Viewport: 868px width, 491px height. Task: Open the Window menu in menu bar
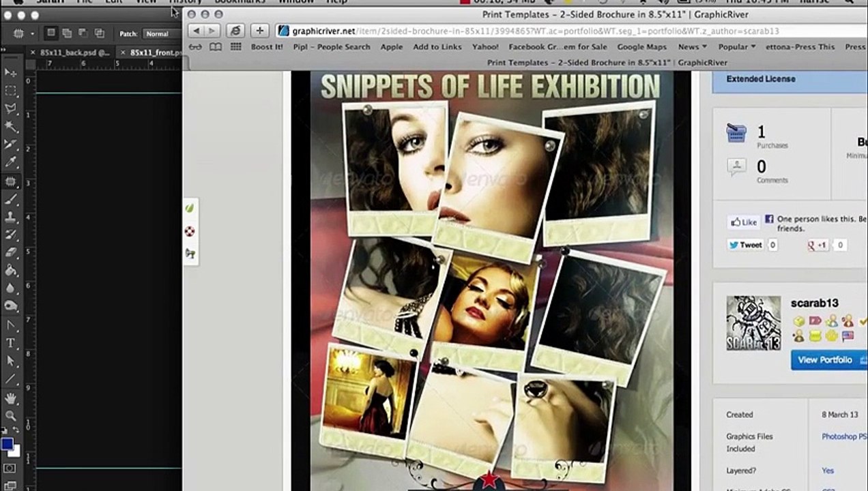[296, 2]
